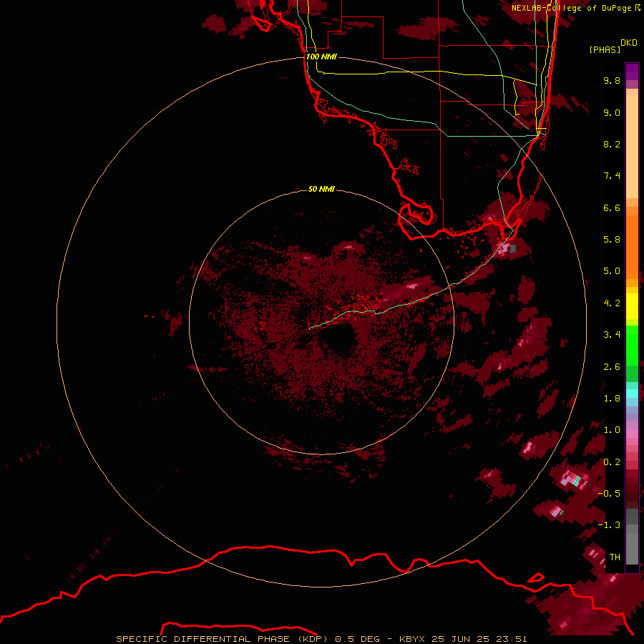Click the cyan-green storm cell core in the southeast
This screenshot has width=644, height=644.
[x=576, y=479]
